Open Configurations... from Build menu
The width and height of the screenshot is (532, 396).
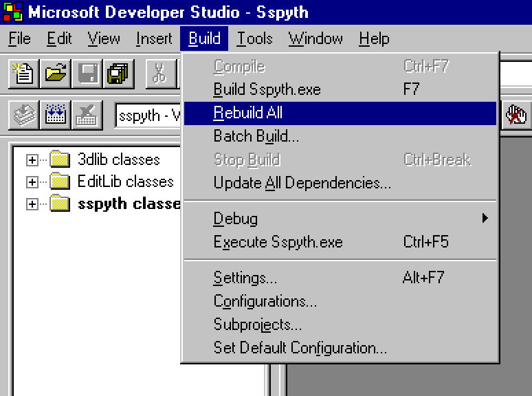(340, 301)
